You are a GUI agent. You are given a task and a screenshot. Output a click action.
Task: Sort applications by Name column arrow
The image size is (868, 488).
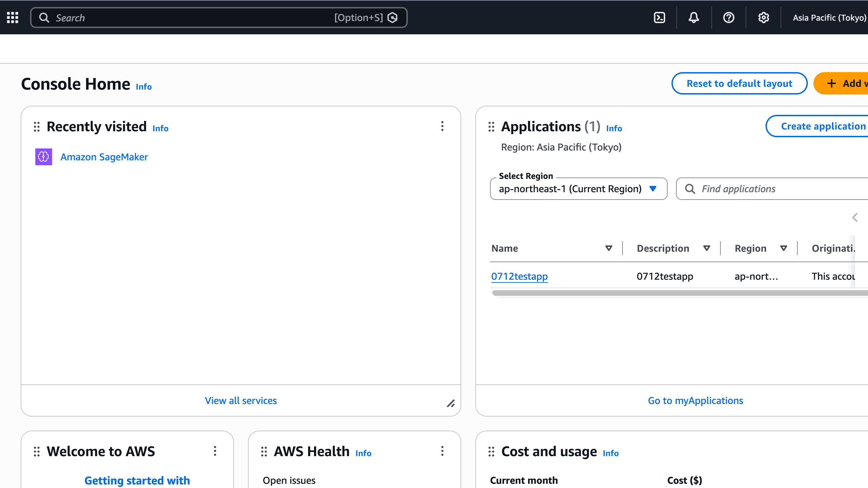[609, 248]
